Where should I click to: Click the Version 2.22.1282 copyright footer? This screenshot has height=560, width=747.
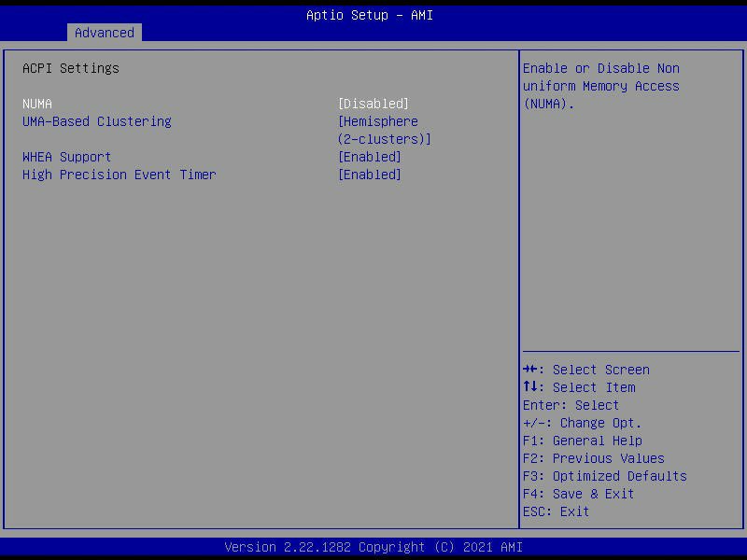click(x=373, y=547)
